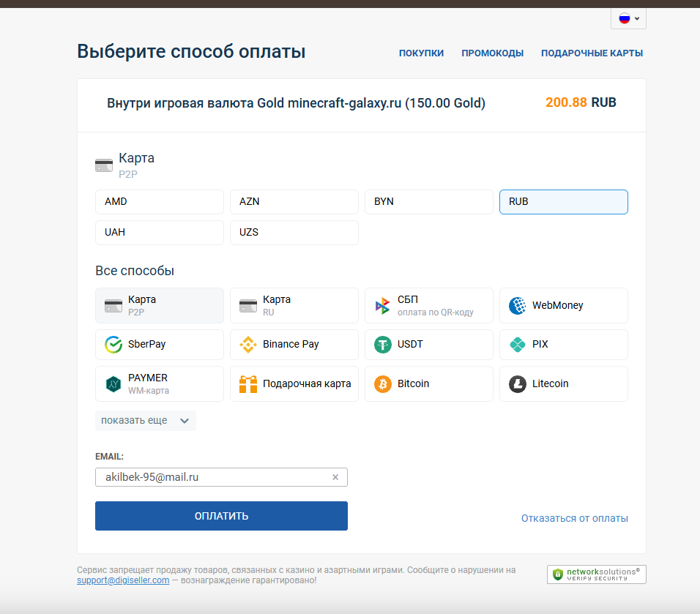Pick the WebMoney globe icon
Viewport: 700px width, 614px height.
pos(518,306)
